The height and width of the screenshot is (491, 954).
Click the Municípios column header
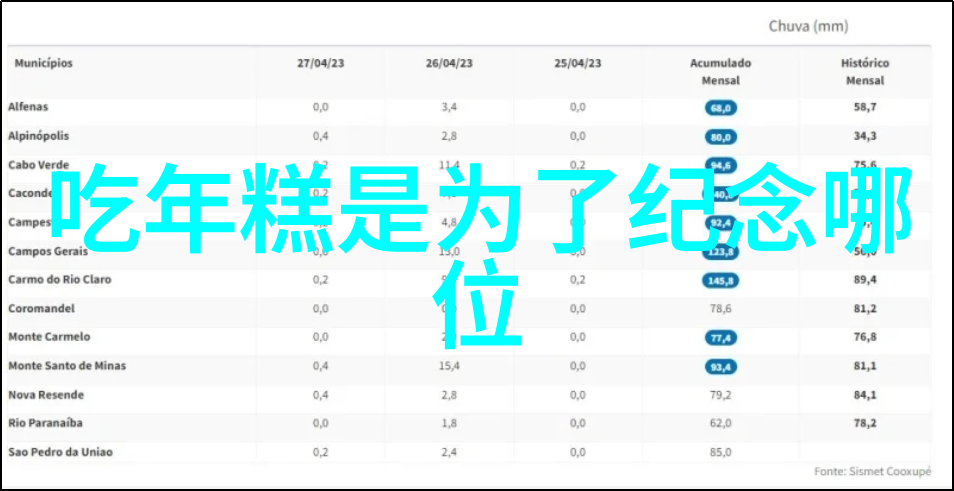pos(43,63)
